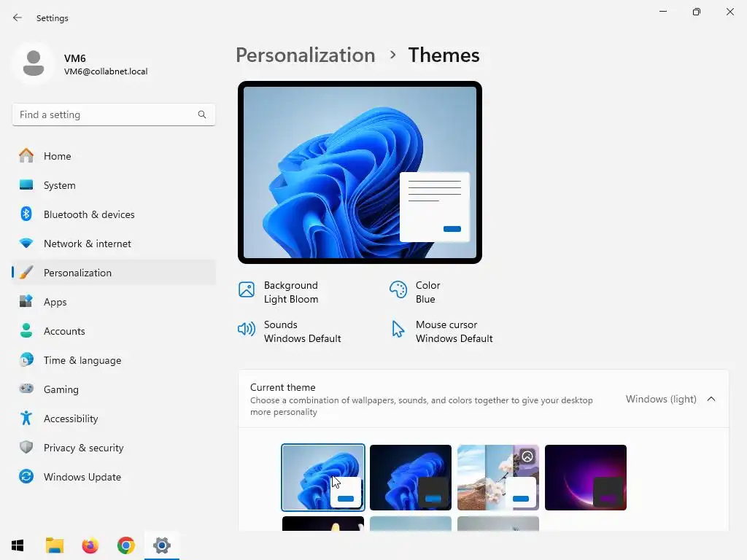This screenshot has height=560, width=747.
Task: Click the Accessibility figure icon
Action: tap(26, 418)
